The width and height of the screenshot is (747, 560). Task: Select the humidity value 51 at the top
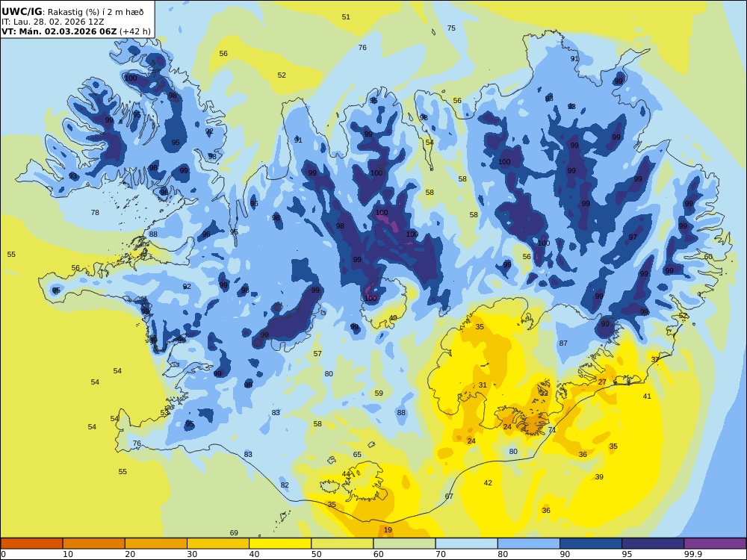346,16
